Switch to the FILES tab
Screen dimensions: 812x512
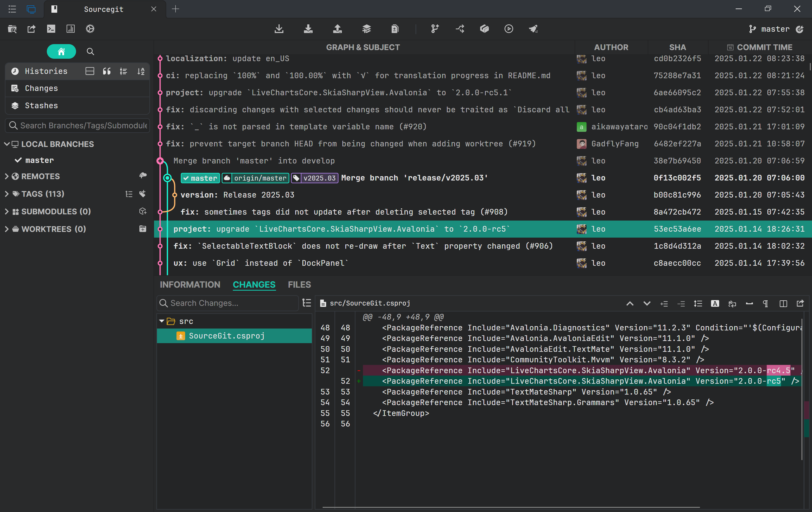(299, 284)
